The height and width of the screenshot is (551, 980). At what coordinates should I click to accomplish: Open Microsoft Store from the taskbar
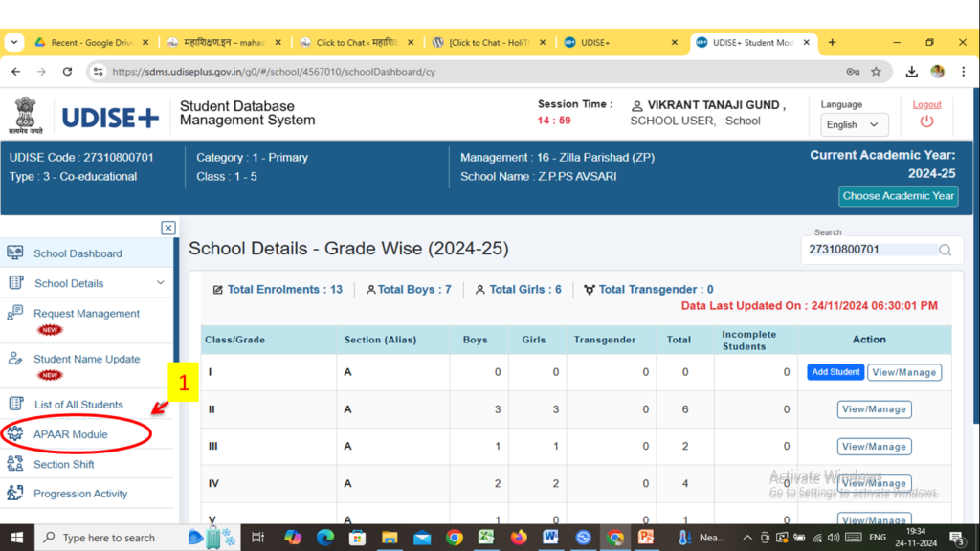[x=357, y=538]
